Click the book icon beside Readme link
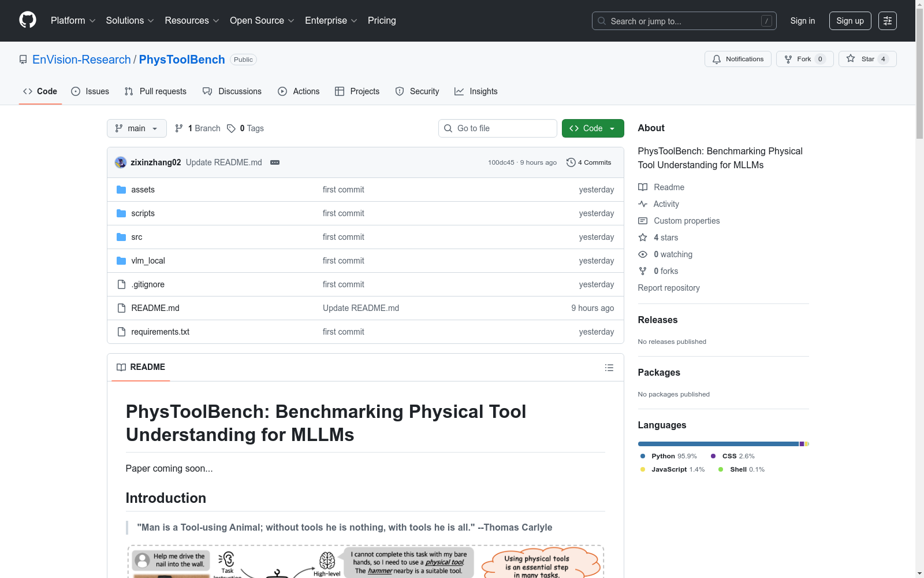Screen dimensions: 924x578 (643, 187)
